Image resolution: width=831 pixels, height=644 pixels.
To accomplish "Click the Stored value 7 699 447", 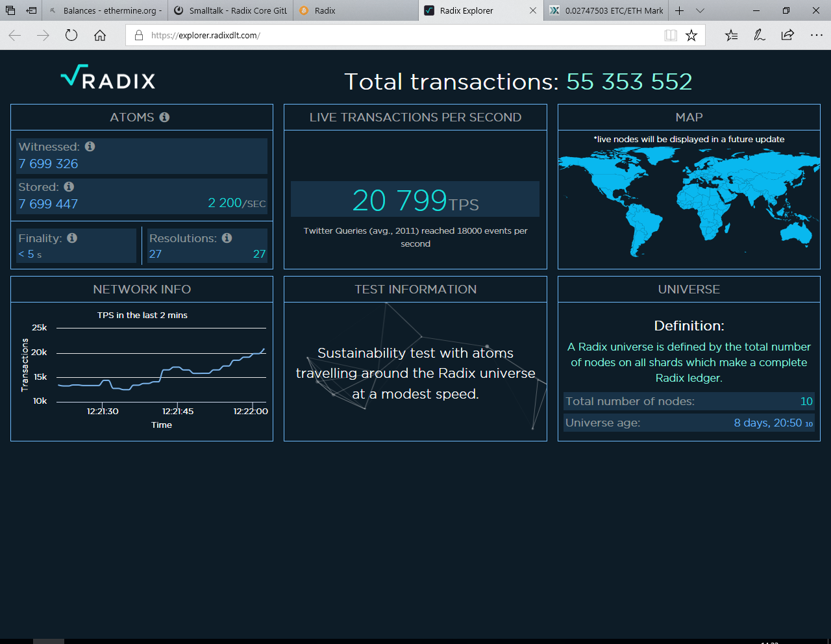I will [x=48, y=204].
